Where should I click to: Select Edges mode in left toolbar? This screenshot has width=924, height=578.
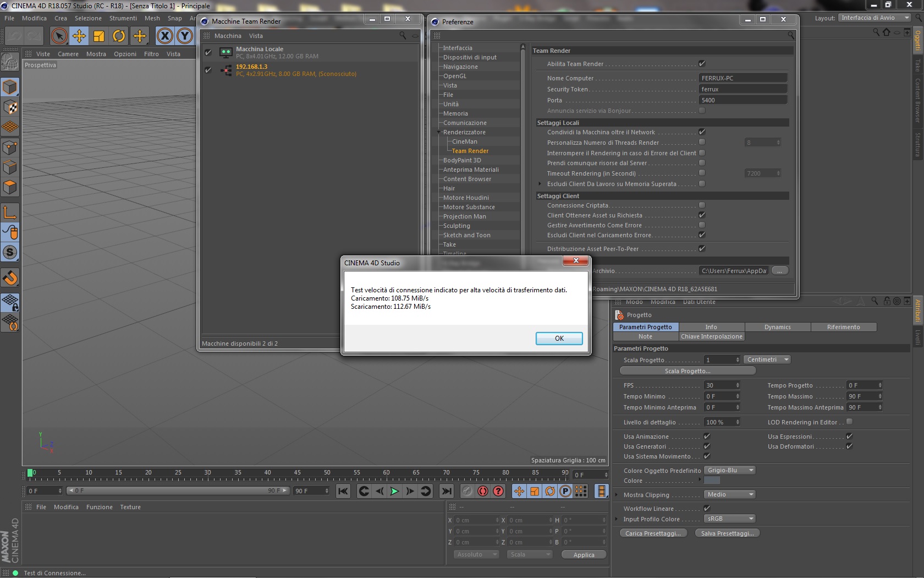(x=10, y=167)
